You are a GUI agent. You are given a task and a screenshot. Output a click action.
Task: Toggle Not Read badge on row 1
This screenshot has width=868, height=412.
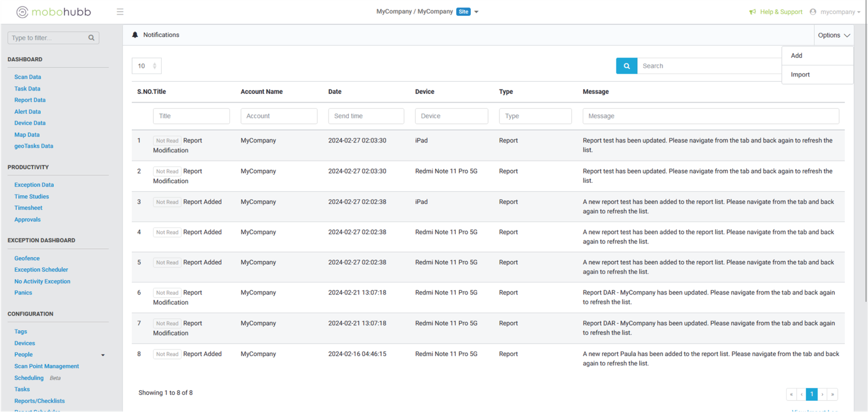pyautogui.click(x=167, y=141)
